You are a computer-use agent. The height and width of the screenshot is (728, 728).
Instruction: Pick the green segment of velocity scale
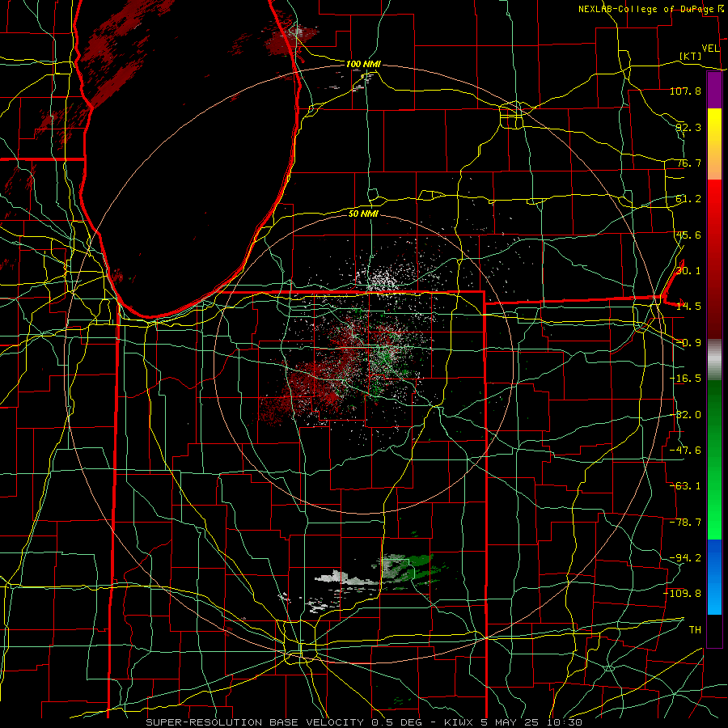click(x=714, y=459)
